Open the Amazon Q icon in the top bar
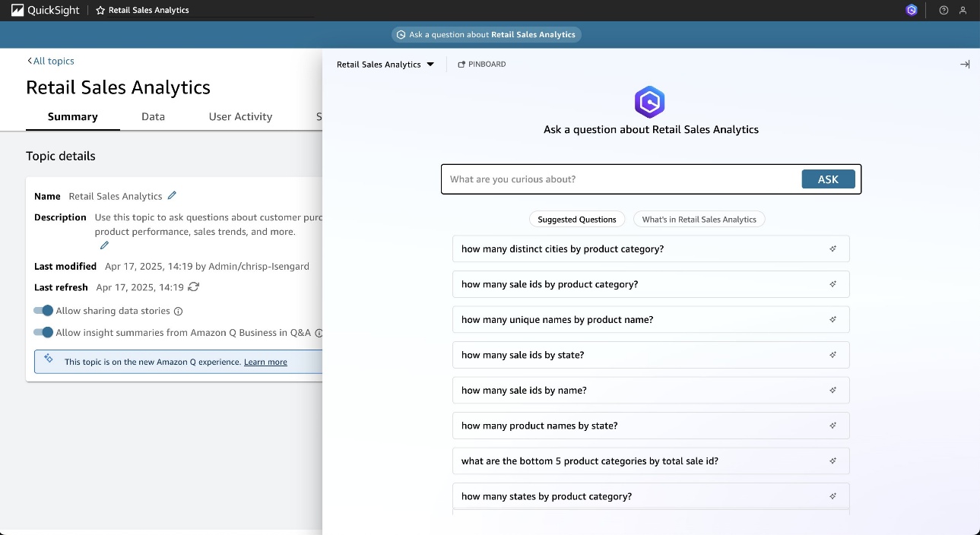Image resolution: width=980 pixels, height=535 pixels. point(912,10)
